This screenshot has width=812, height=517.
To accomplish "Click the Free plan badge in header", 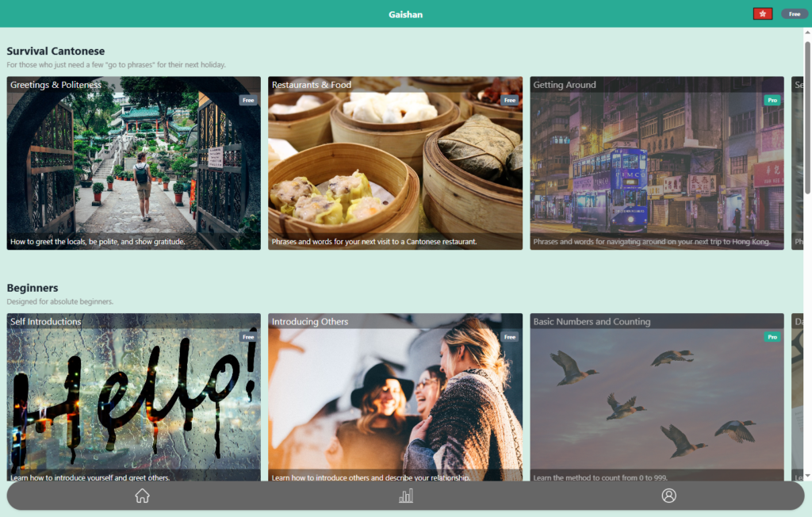I will point(795,14).
